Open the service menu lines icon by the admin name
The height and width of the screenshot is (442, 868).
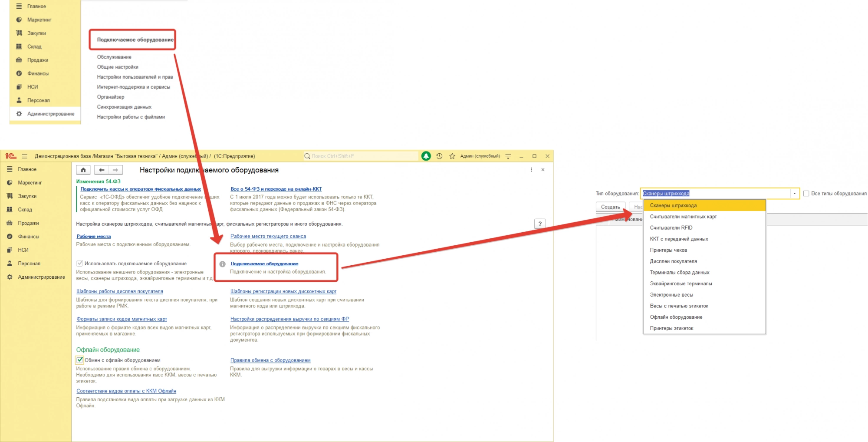pyautogui.click(x=508, y=156)
